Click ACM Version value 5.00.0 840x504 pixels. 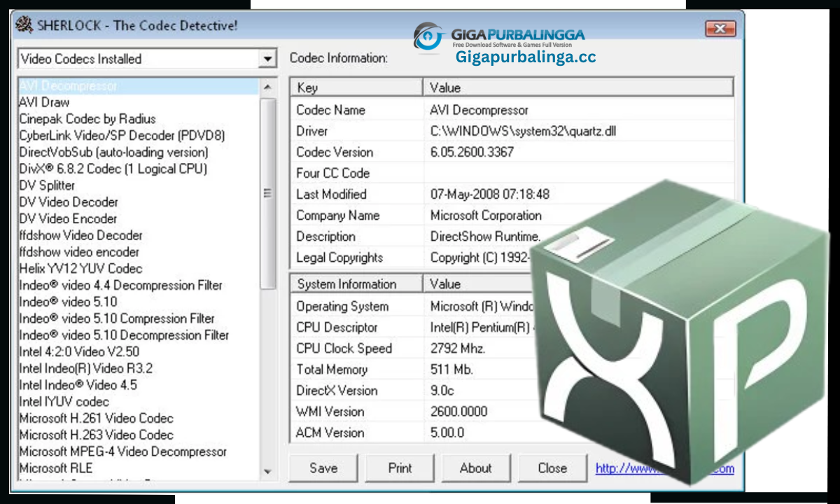(447, 432)
